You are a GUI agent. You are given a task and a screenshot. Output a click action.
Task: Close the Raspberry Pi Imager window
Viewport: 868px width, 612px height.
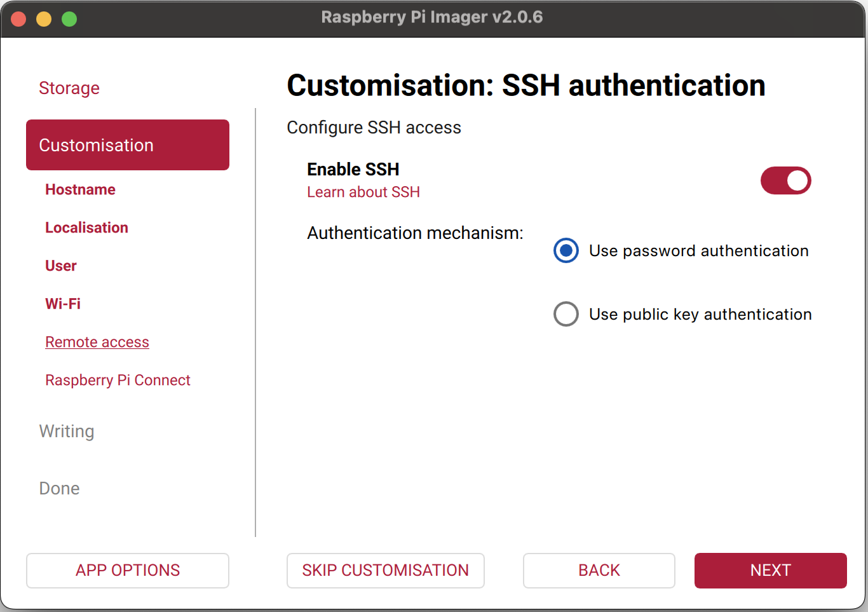19,19
